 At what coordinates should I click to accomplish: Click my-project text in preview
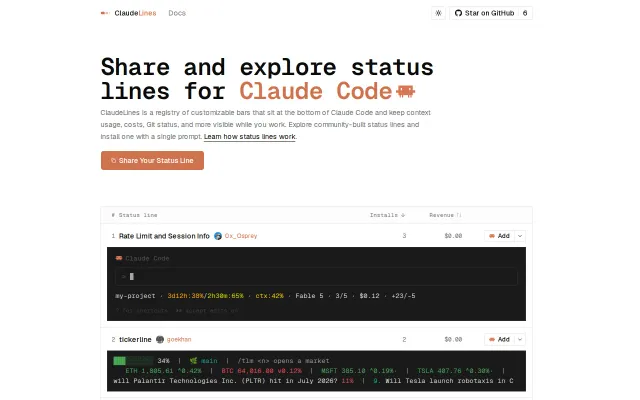click(x=135, y=296)
